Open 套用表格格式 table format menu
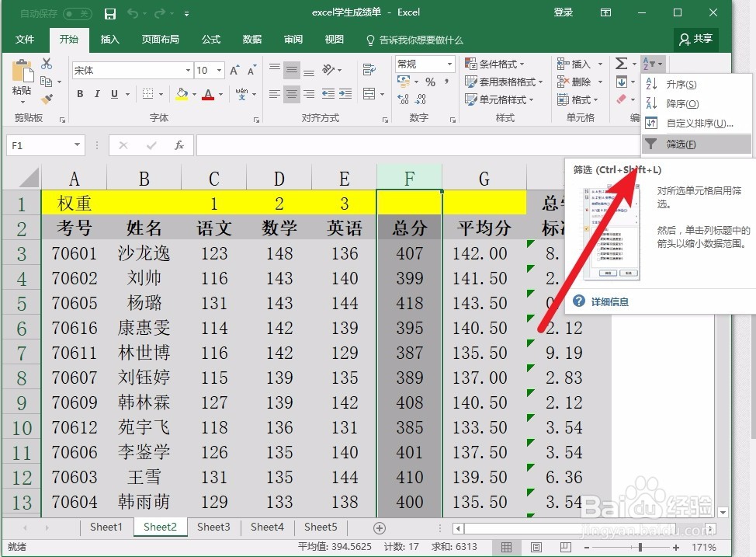Image resolution: width=756 pixels, height=557 pixels. pyautogui.click(x=504, y=82)
